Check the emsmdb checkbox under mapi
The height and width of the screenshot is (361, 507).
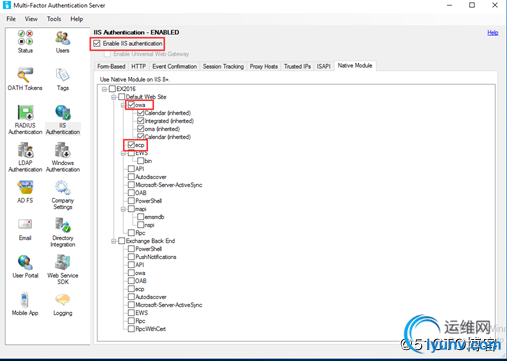140,217
